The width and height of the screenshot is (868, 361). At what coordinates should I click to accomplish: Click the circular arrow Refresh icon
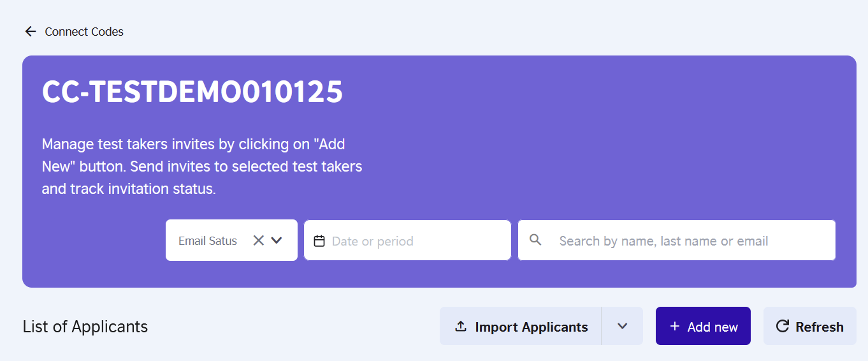(x=782, y=326)
